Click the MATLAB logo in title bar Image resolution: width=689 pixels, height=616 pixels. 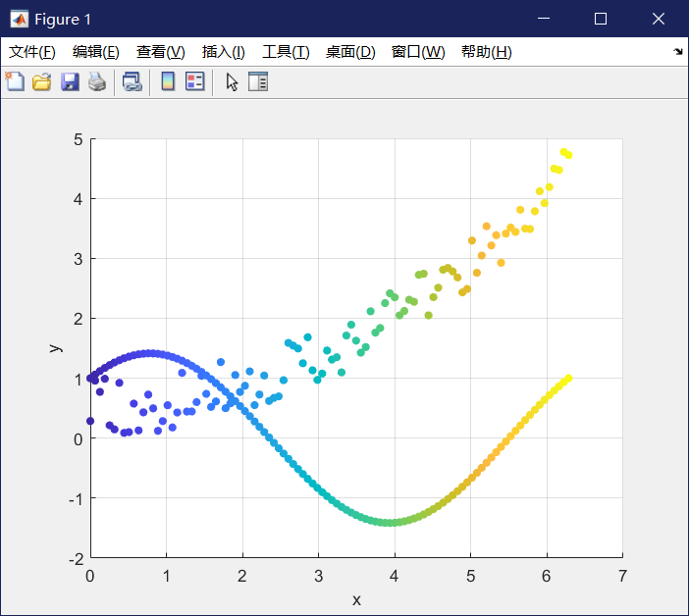coord(20,19)
